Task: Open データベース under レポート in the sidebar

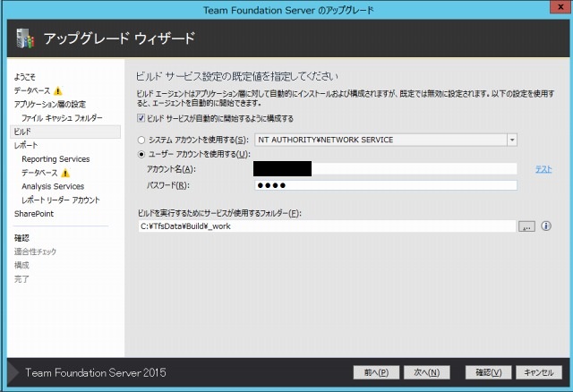Action: click(39, 173)
